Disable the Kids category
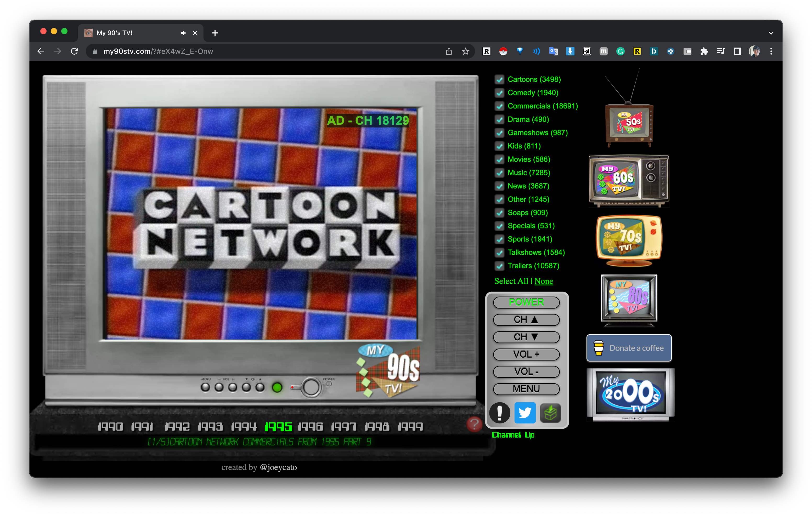The image size is (812, 516). [x=499, y=146]
